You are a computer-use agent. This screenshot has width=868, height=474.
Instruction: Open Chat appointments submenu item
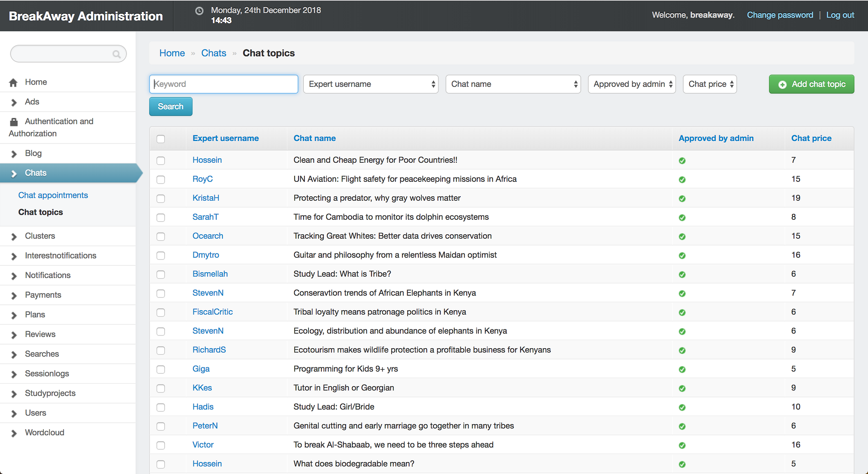point(53,195)
